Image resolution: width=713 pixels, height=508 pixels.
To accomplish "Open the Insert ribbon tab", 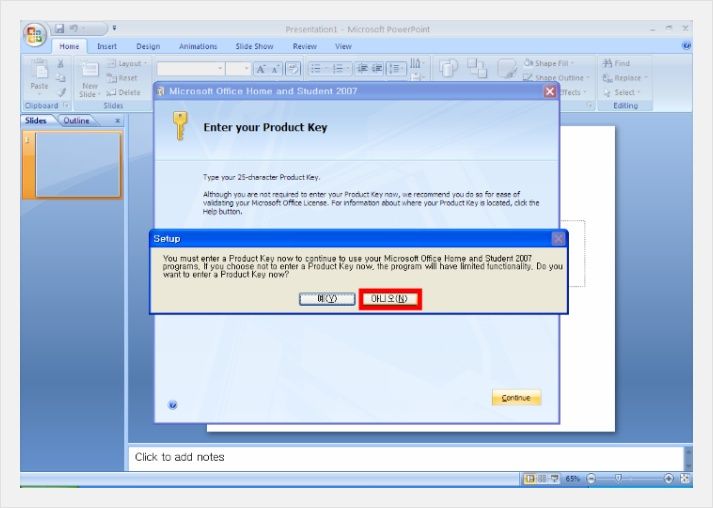I will click(107, 46).
